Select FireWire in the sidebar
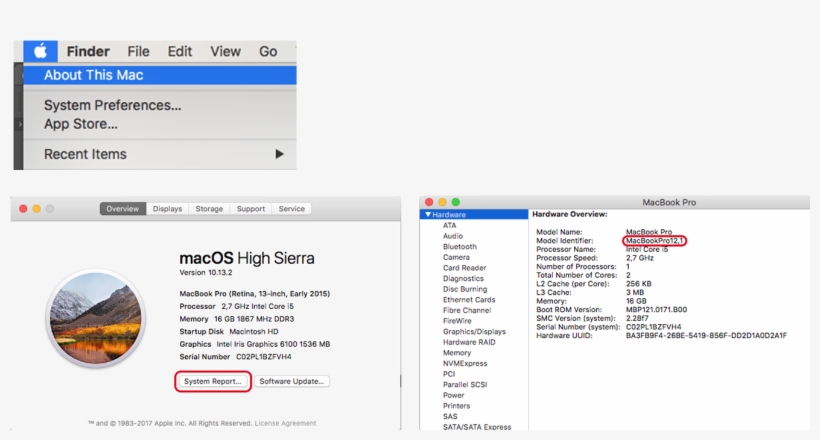The height and width of the screenshot is (440, 820). tap(457, 321)
